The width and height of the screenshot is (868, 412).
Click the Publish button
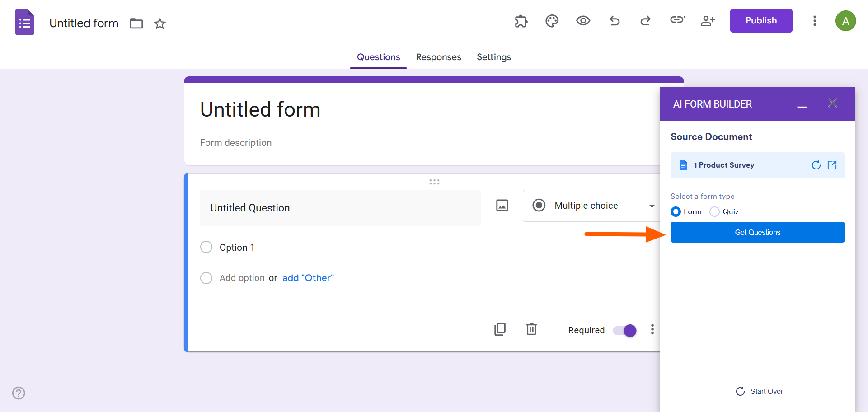[x=761, y=21]
